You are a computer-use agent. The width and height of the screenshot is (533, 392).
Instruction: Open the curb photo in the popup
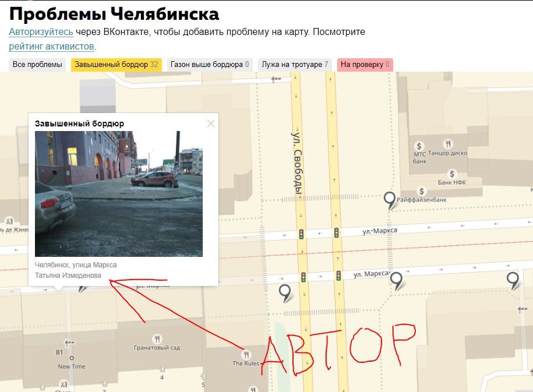pyautogui.click(x=119, y=194)
